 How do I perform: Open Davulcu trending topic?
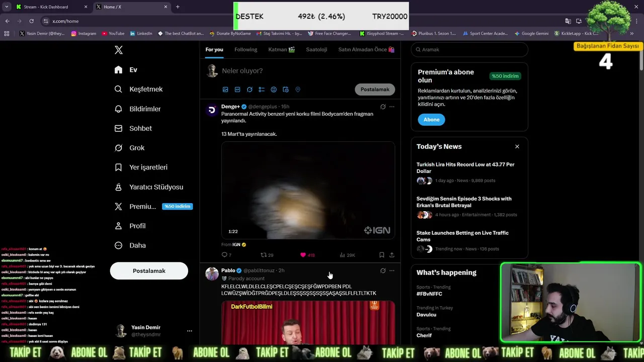[427, 315]
